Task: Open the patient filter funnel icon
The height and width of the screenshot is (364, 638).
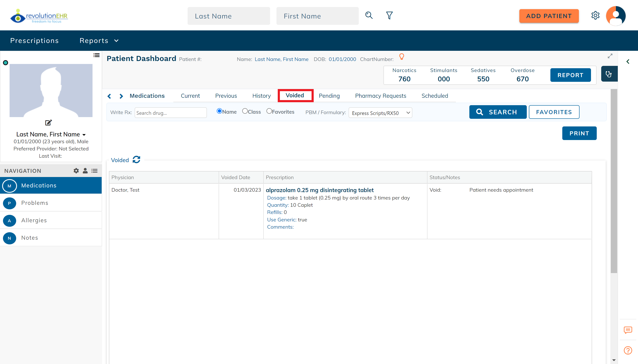Action: (389, 16)
